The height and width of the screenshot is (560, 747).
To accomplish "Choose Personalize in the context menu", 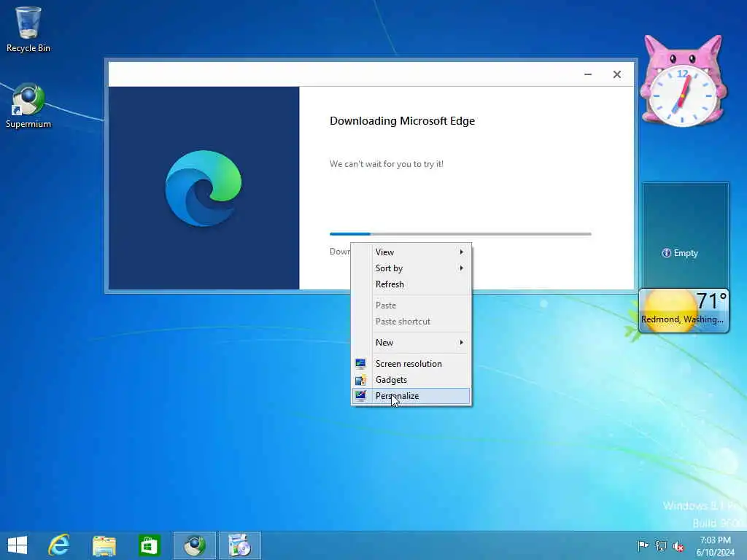I will [x=411, y=396].
